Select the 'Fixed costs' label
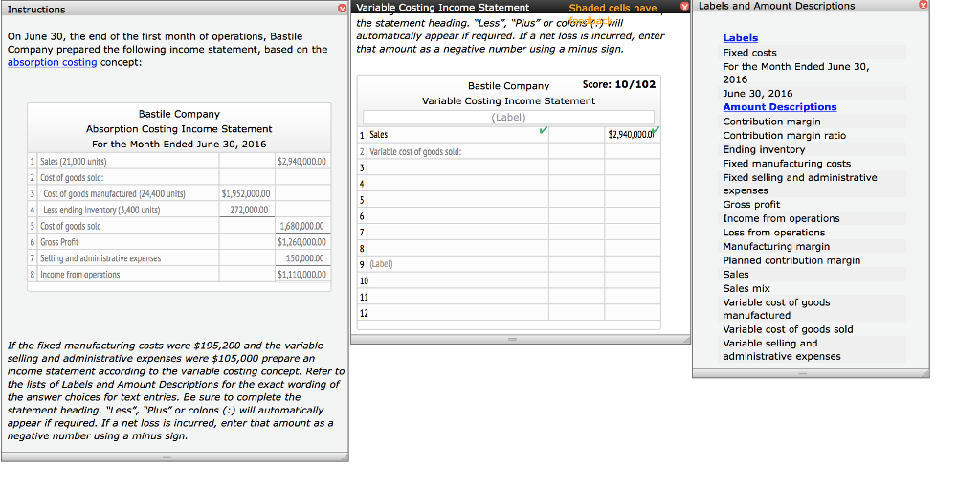The width and height of the screenshot is (980, 491). [750, 53]
